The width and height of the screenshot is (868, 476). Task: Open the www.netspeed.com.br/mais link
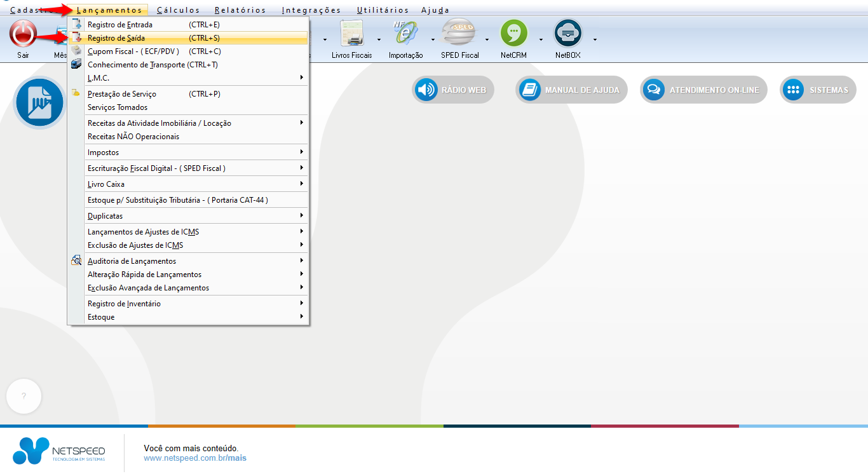pos(195,458)
